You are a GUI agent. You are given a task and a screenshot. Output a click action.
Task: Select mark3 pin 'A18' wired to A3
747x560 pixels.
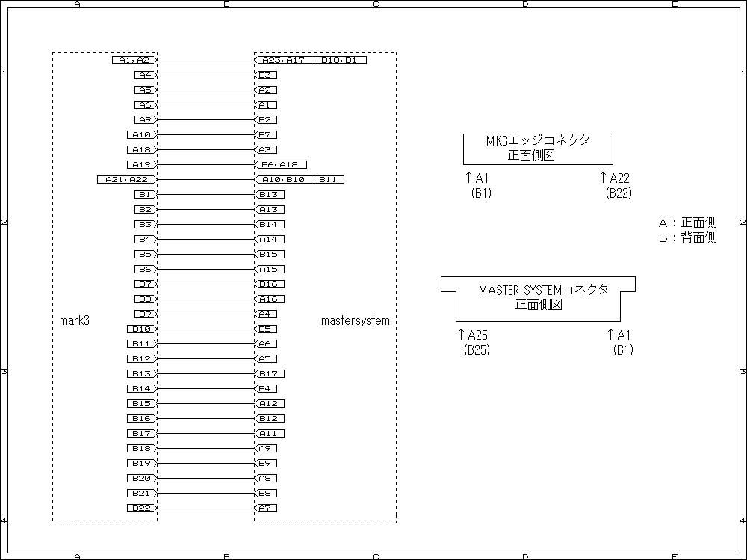(141, 149)
